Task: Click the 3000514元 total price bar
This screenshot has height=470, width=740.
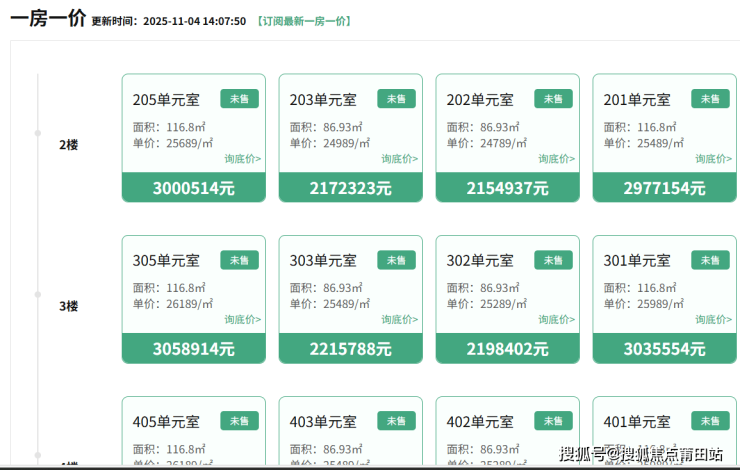Action: point(194,188)
